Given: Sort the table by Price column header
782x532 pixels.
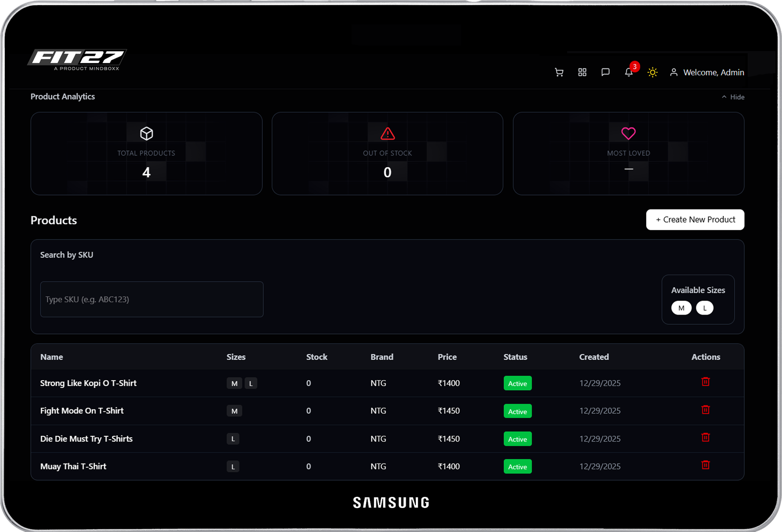Looking at the screenshot, I should pyautogui.click(x=447, y=357).
